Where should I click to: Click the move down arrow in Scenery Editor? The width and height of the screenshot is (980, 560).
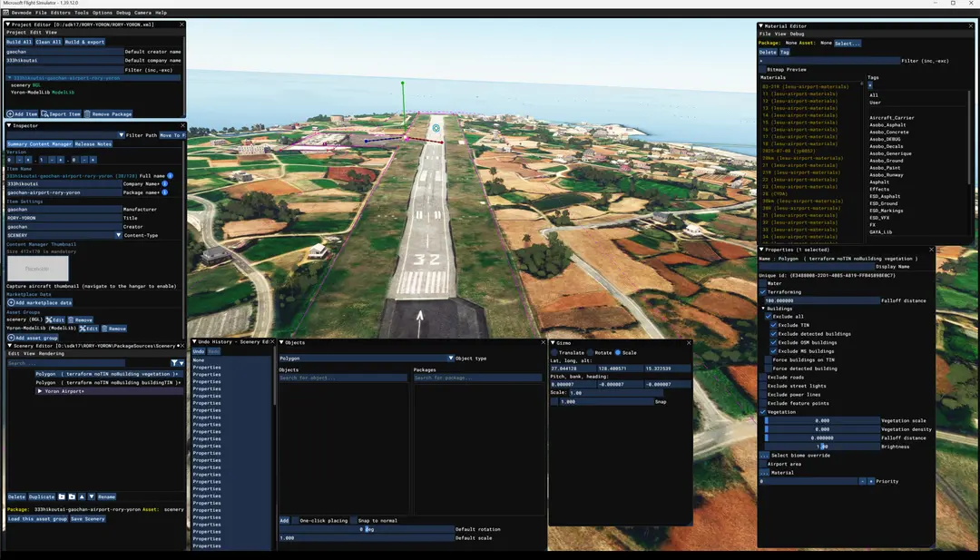point(92,496)
